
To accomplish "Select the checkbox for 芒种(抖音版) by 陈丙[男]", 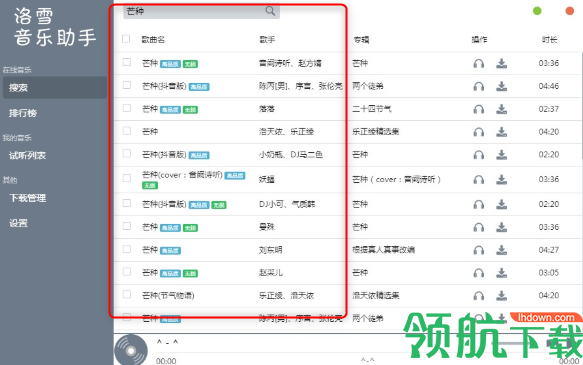I will (x=127, y=85).
